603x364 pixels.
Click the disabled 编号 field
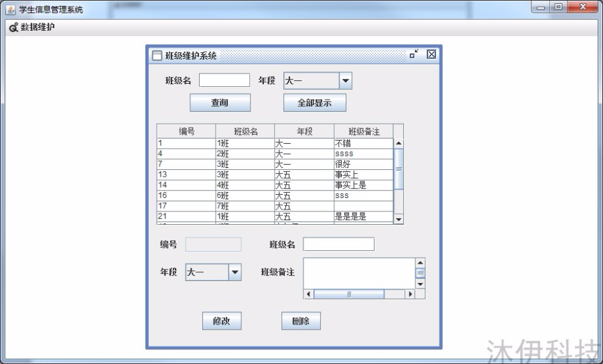point(214,244)
